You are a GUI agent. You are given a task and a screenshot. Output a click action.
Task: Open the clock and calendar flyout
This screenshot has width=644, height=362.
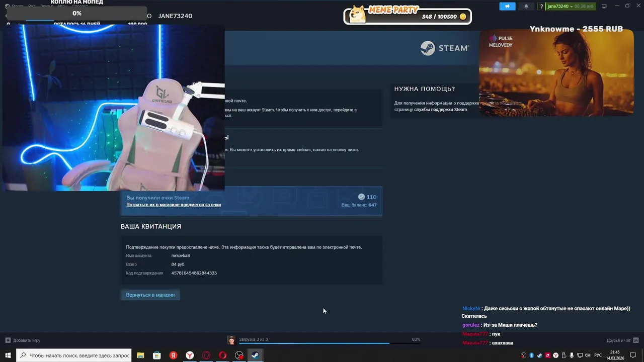pos(615,355)
